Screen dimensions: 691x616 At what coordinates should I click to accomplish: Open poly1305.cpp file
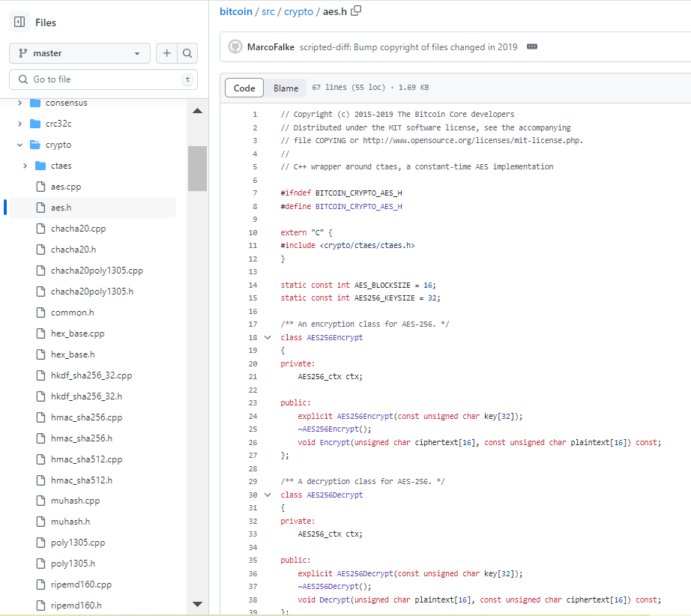tap(78, 543)
